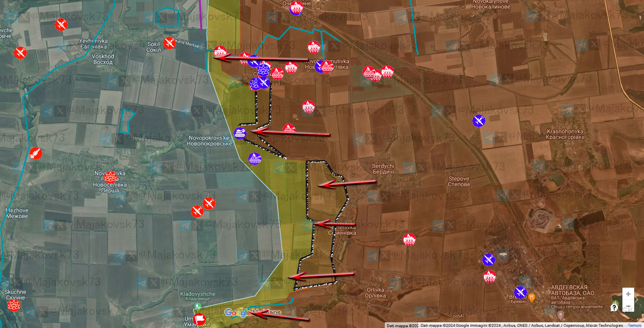The width and height of the screenshot is (644, 328).
Task: Click the Krasnohorivka place label
Action: 565,134
